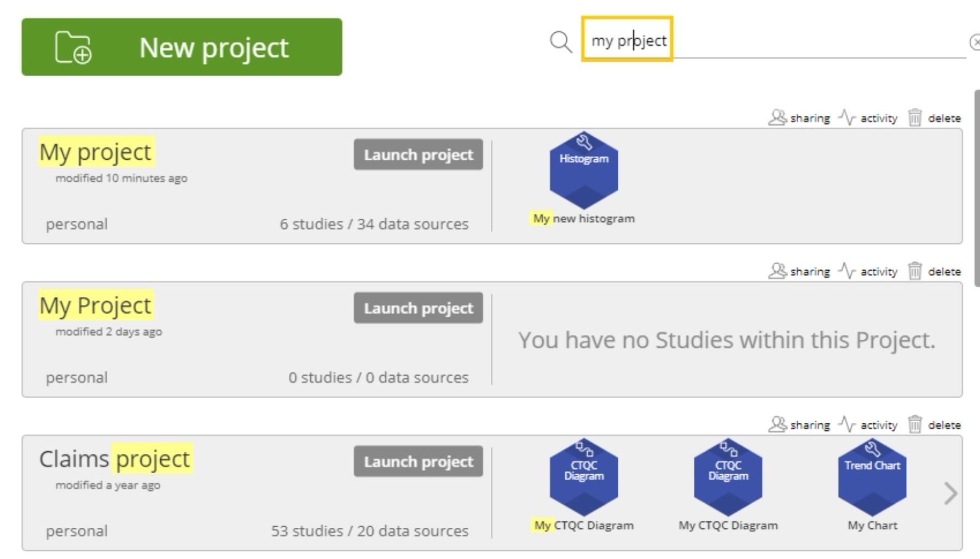The width and height of the screenshot is (980, 559).
Task: Open sharing for the first My project
Action: pos(799,118)
